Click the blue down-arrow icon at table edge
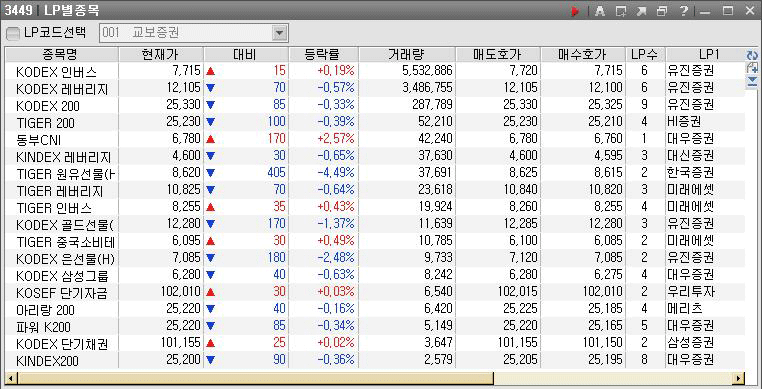This screenshot has width=762, height=389. 752,81
